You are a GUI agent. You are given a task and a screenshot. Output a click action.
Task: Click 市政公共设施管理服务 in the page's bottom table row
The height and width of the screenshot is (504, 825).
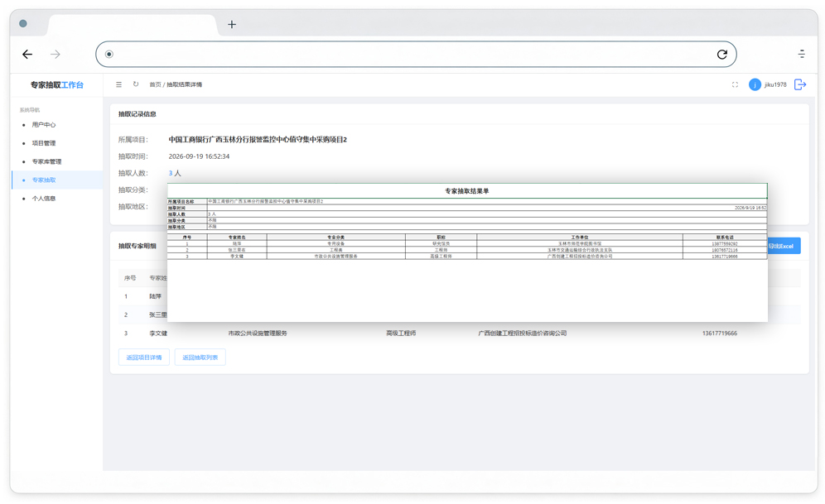coord(258,334)
